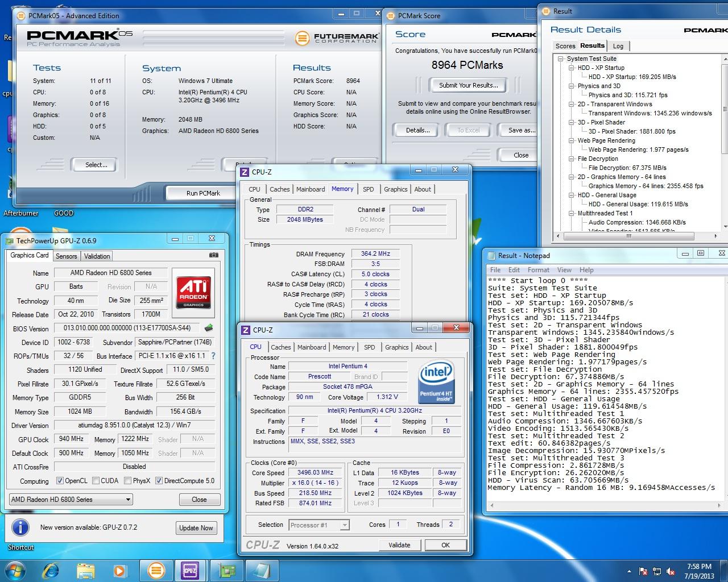Toggle the CUDA checkbox in GPU-Z

pos(96,481)
